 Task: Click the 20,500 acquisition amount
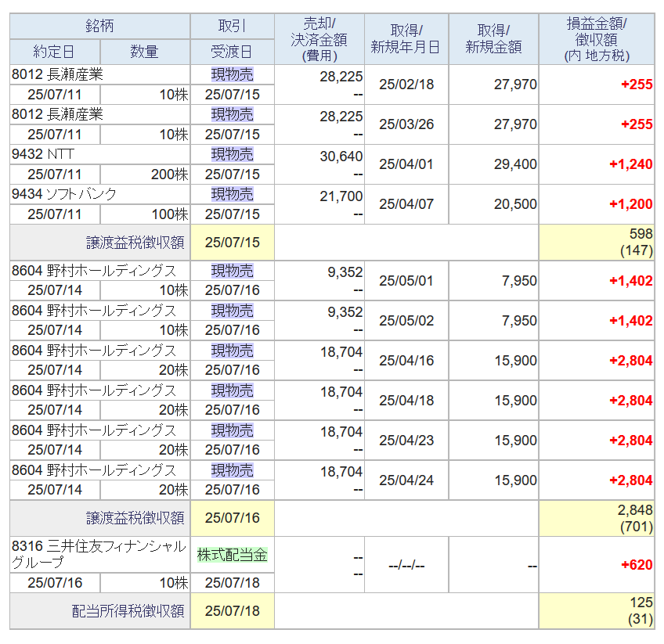pyautogui.click(x=515, y=204)
